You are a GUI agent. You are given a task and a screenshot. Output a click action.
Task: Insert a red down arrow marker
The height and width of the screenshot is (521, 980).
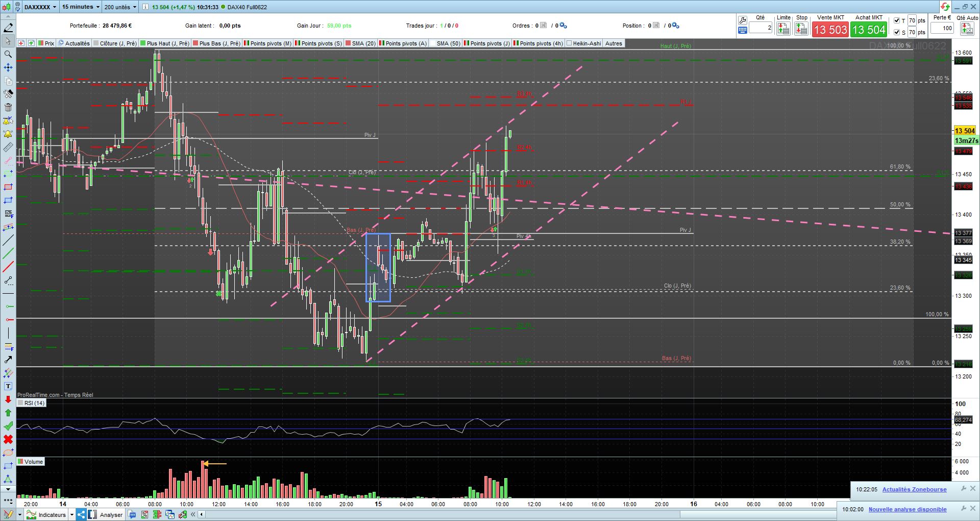click(8, 399)
